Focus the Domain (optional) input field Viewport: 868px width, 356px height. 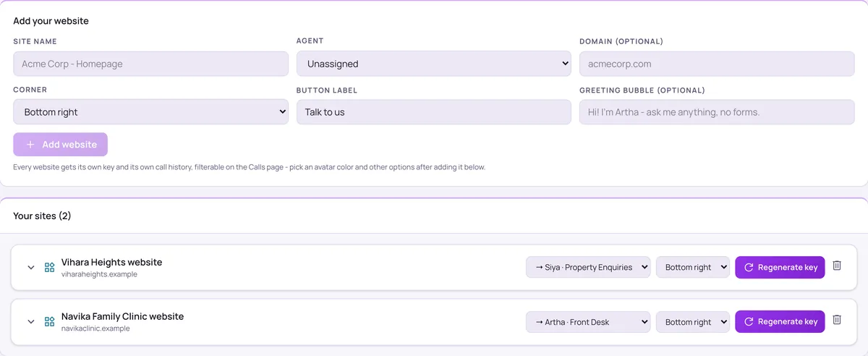click(x=717, y=64)
